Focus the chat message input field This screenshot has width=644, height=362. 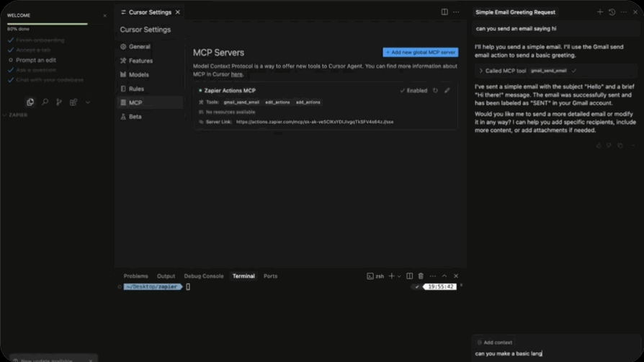pos(556,354)
